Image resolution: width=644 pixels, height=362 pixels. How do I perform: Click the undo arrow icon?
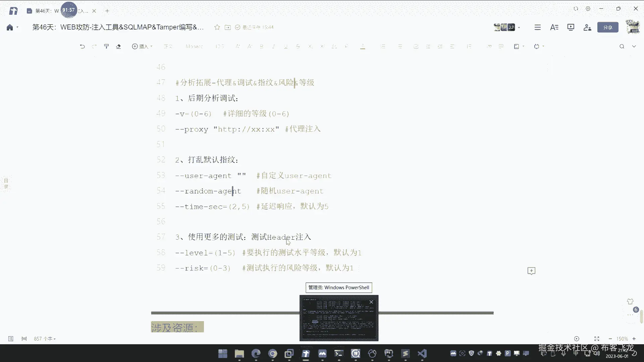pos(82,47)
